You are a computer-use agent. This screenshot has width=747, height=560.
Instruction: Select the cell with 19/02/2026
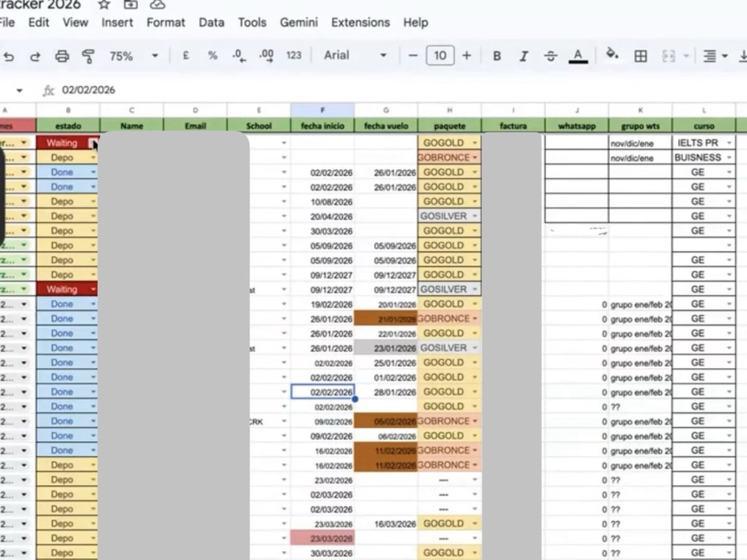pyautogui.click(x=323, y=305)
